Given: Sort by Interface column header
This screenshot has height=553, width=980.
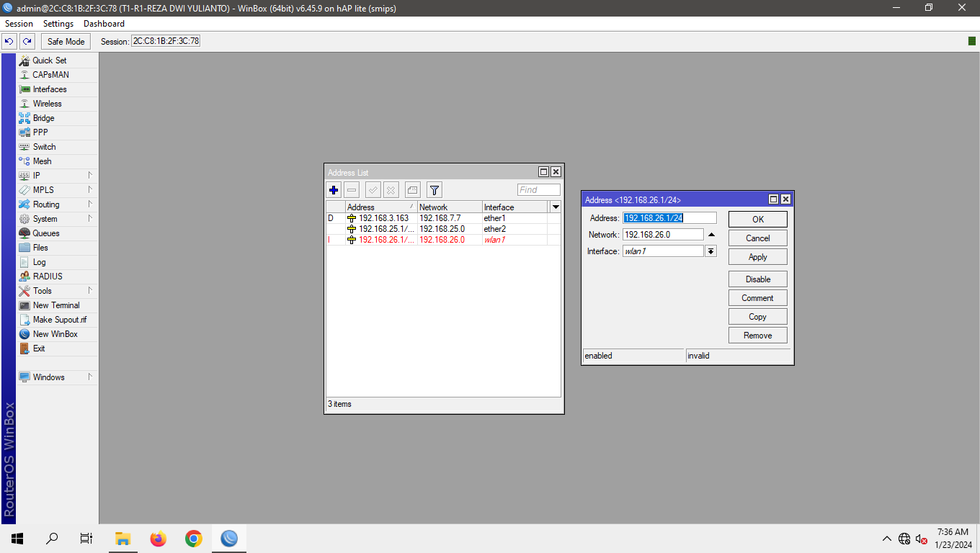Looking at the screenshot, I should pyautogui.click(x=514, y=207).
